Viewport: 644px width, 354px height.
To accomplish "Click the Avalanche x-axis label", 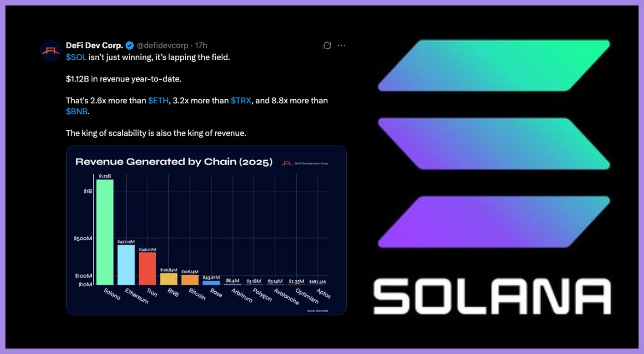I will coord(286,296).
